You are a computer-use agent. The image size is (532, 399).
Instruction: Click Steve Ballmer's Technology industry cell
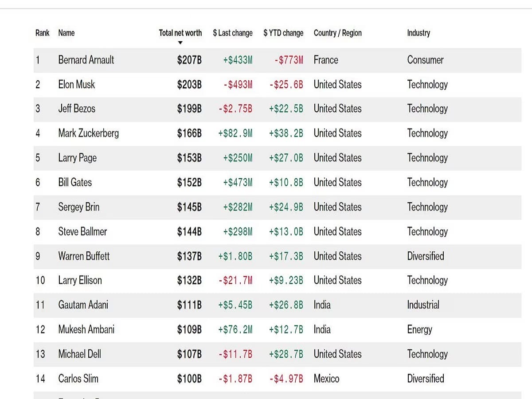point(427,231)
